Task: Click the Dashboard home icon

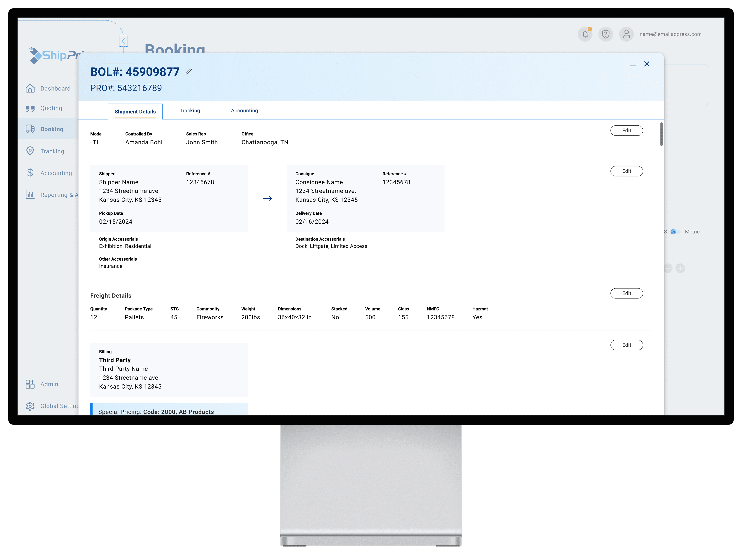Action: [x=30, y=88]
